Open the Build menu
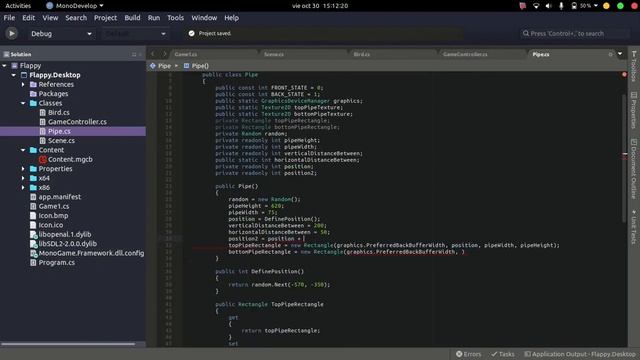This screenshot has height=360, width=640. pos(132,18)
